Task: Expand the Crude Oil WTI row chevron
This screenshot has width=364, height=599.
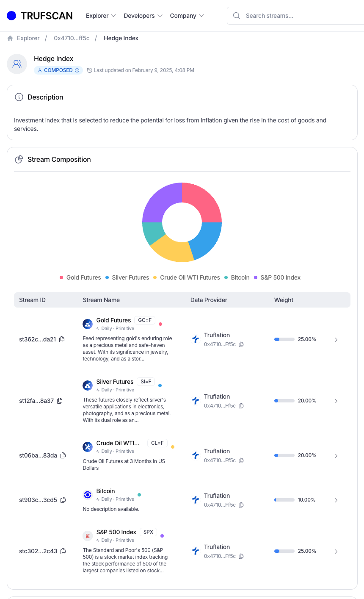Action: click(336, 456)
